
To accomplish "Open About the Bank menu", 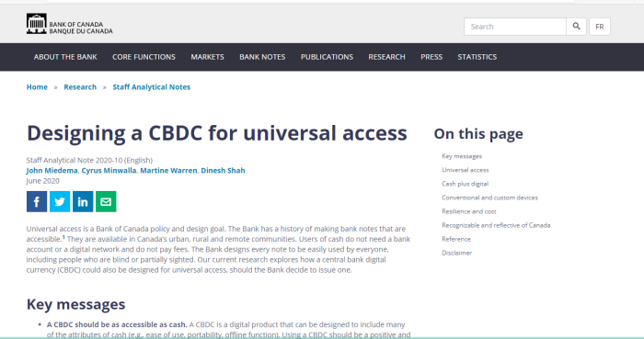I will coord(65,57).
